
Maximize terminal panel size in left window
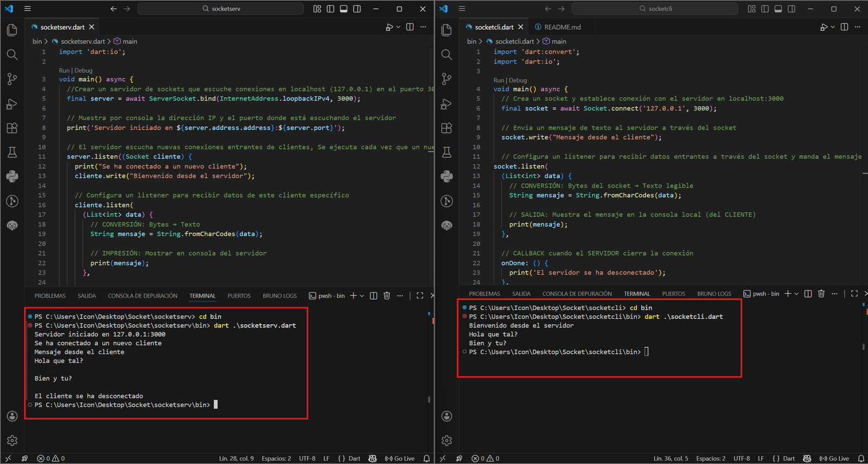coord(420,295)
